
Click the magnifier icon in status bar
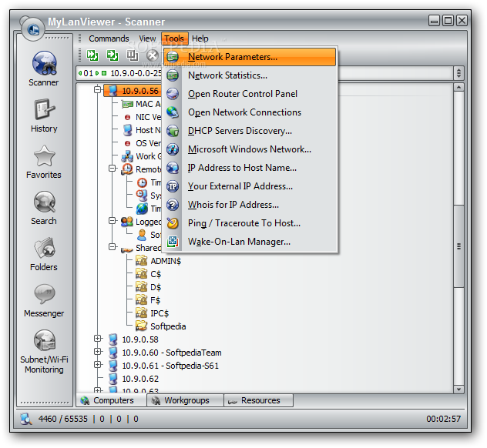click(26, 419)
